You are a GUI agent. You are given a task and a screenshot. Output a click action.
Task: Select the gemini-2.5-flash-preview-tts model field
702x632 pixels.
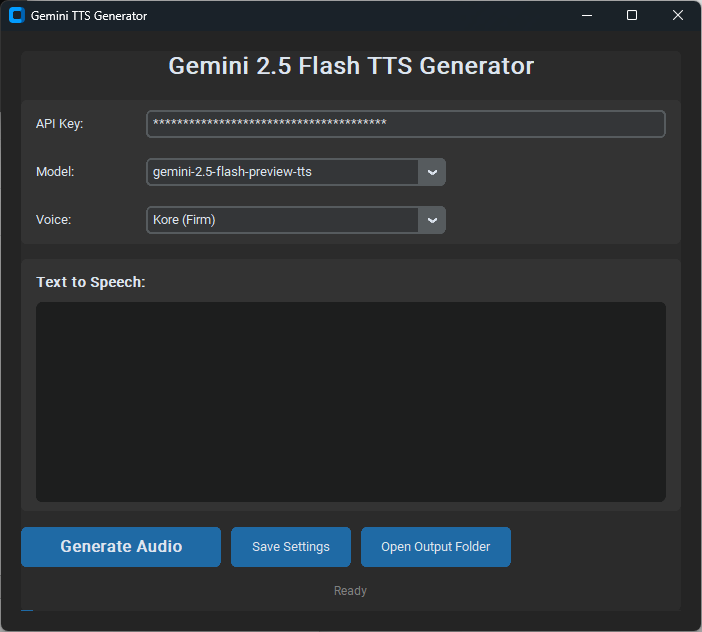tap(282, 172)
